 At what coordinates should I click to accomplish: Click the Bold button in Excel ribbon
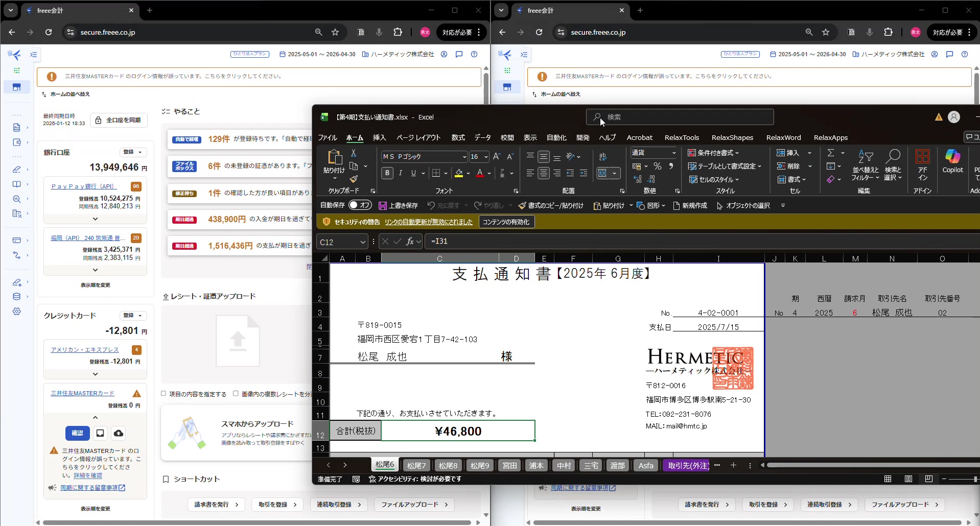point(387,173)
